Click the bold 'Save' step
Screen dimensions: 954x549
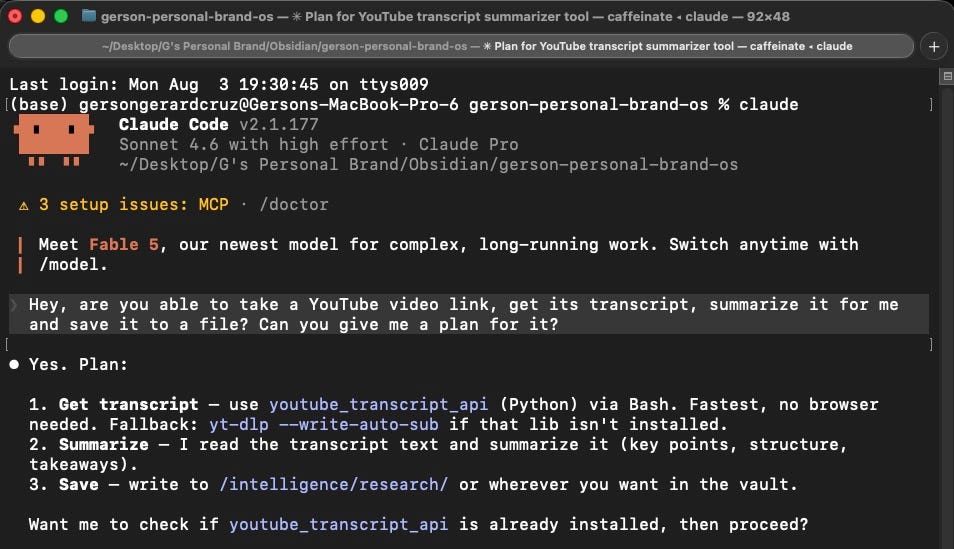point(78,484)
